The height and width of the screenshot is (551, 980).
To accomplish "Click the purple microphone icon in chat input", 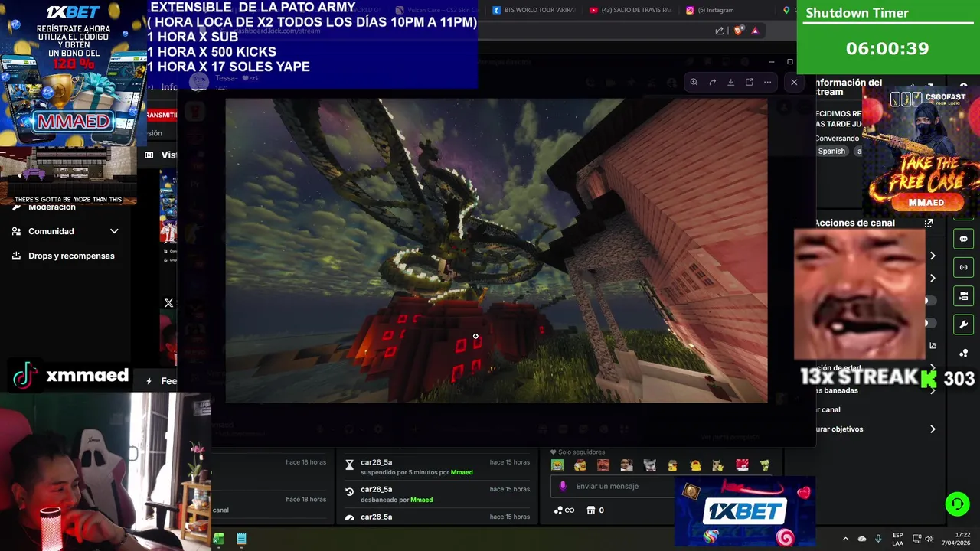I will (x=563, y=486).
